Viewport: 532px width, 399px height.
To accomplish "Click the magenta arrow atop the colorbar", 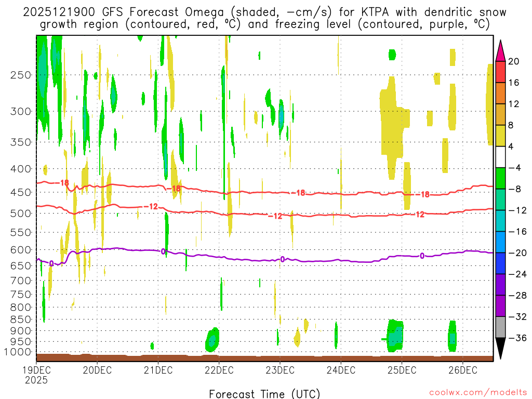I will [x=500, y=51].
